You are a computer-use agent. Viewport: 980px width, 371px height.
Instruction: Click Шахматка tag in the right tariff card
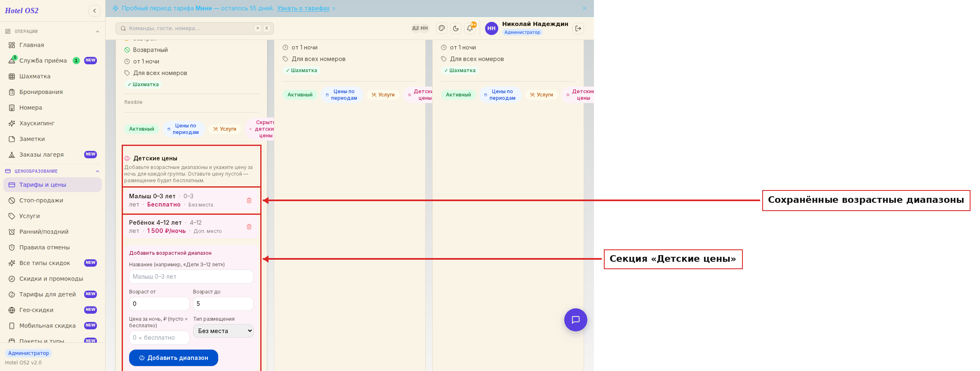pos(460,70)
